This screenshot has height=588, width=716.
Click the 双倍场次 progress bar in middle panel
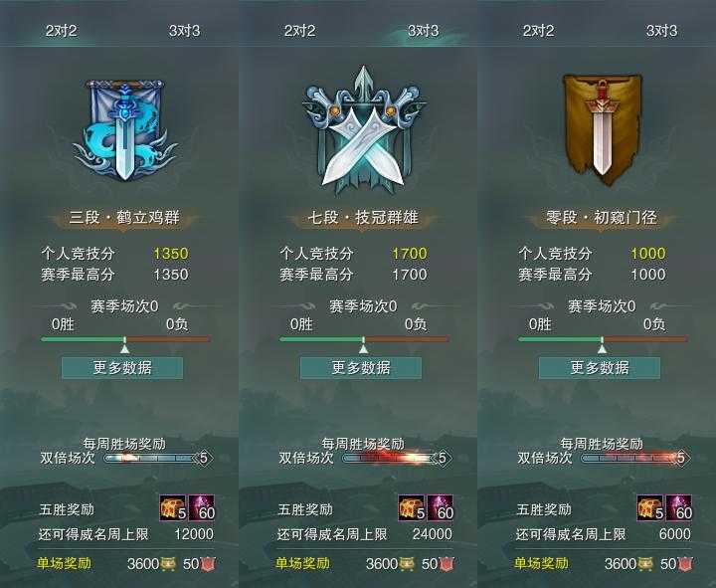coord(391,458)
